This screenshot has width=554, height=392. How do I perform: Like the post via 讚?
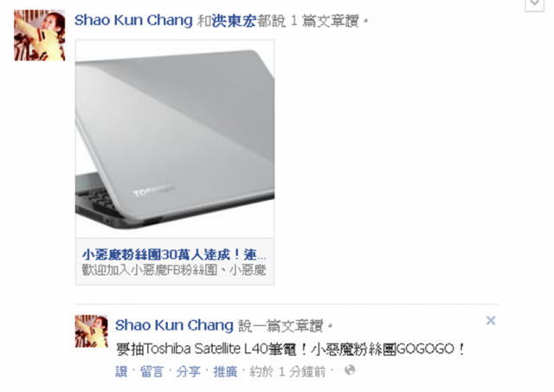tap(121, 371)
